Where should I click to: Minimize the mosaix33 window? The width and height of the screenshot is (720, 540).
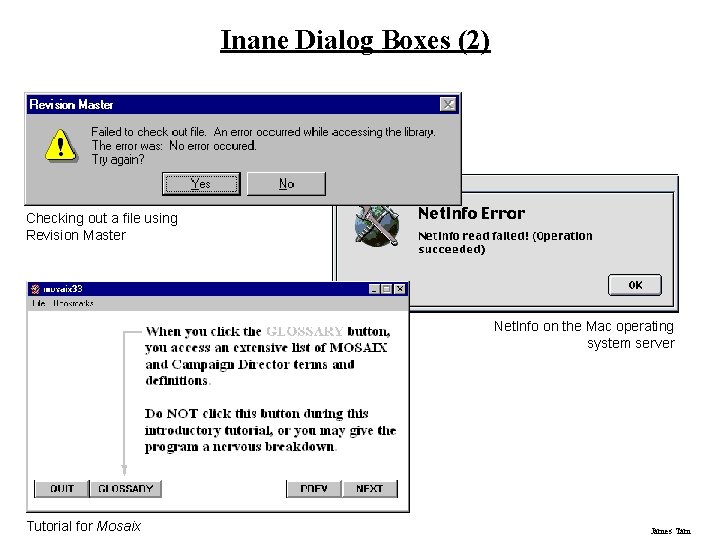375,289
